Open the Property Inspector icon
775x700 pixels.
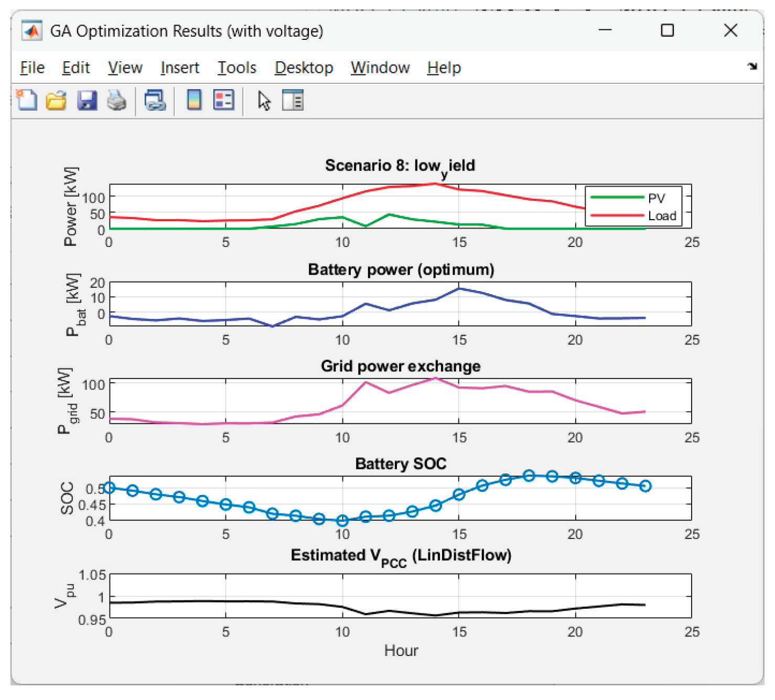click(x=293, y=100)
